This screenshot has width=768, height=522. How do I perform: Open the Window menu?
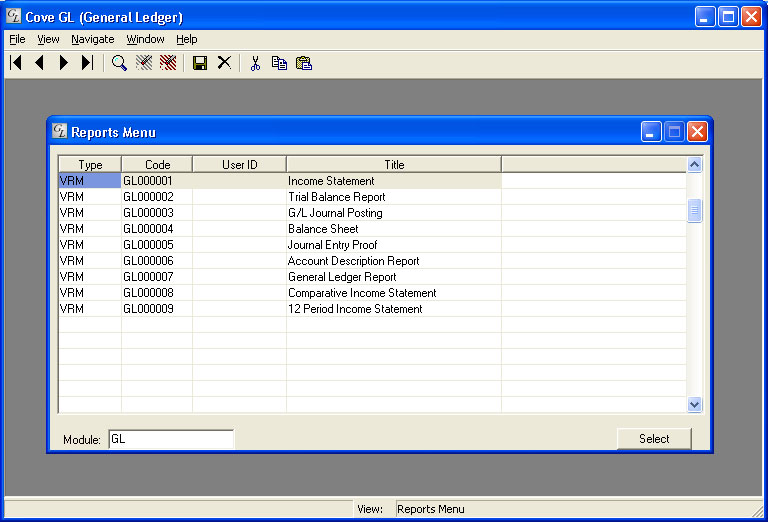tap(145, 39)
